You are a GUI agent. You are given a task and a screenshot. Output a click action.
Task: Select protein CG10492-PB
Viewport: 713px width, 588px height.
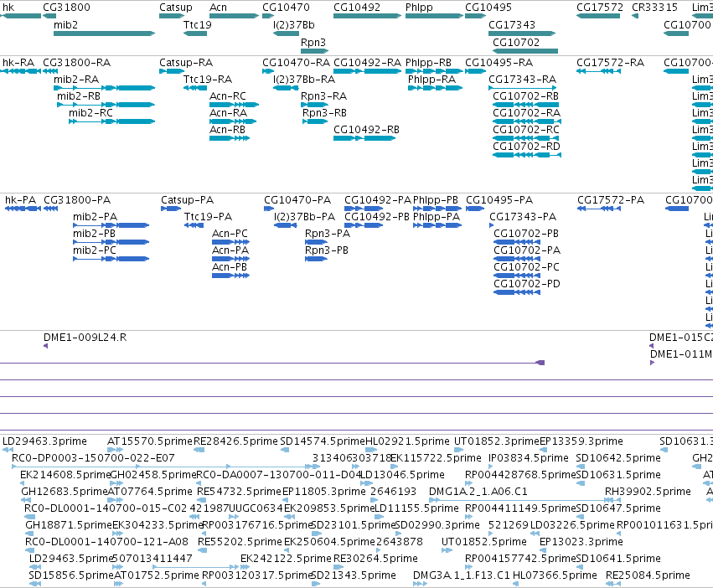point(364,225)
